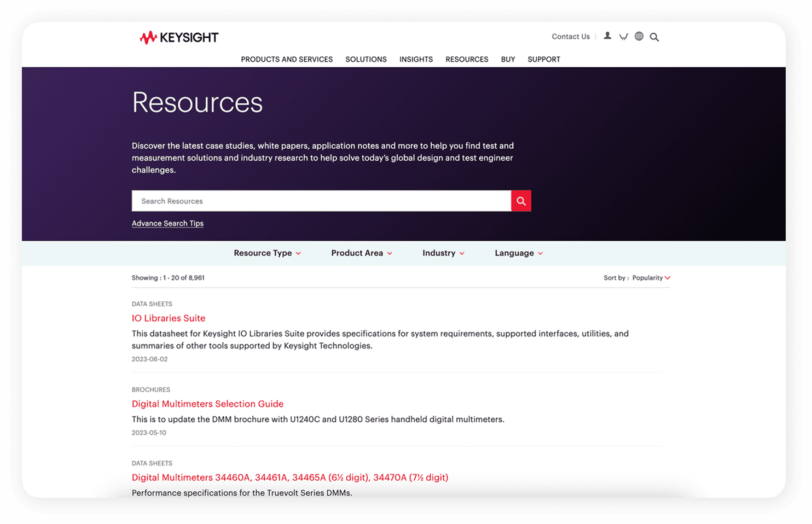This screenshot has width=812, height=524.
Task: Open IO Libraries Suite data sheet
Action: point(169,318)
